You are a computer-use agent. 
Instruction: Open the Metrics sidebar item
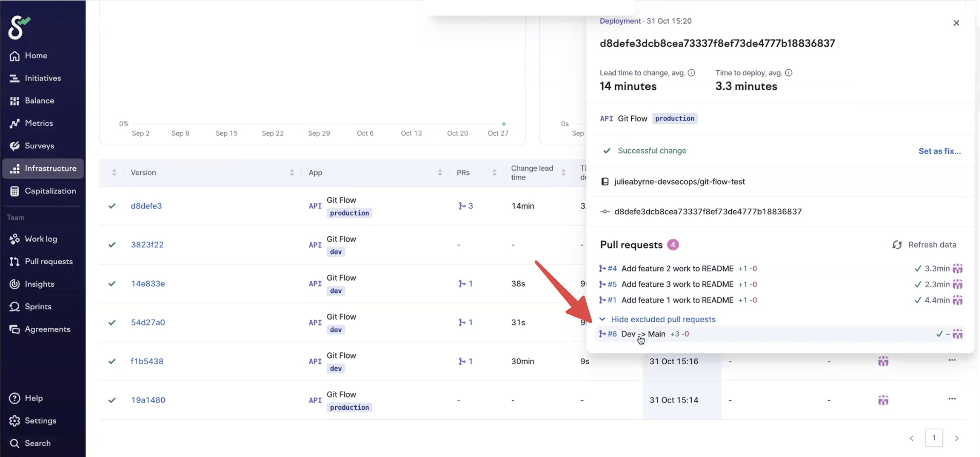pyautogui.click(x=38, y=123)
